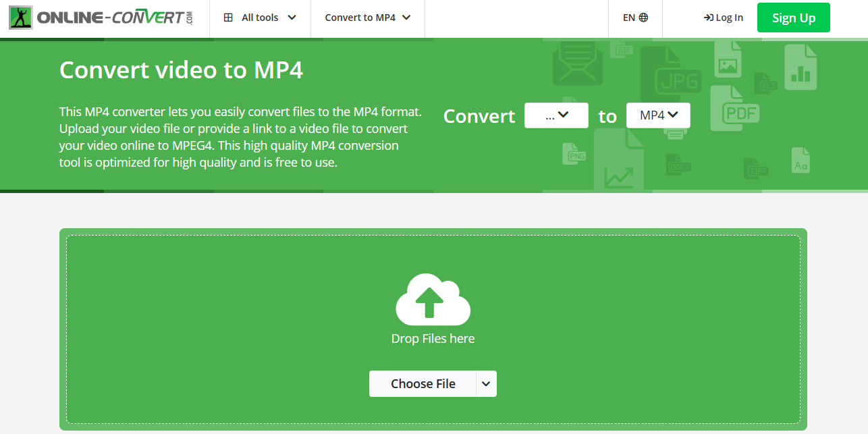868x434 pixels.
Task: Expand the Convert to MP4 menu
Action: (368, 18)
